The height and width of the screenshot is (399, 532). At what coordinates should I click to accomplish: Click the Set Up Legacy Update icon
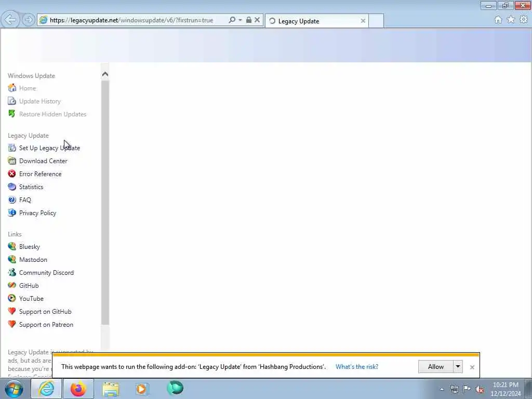click(x=12, y=148)
